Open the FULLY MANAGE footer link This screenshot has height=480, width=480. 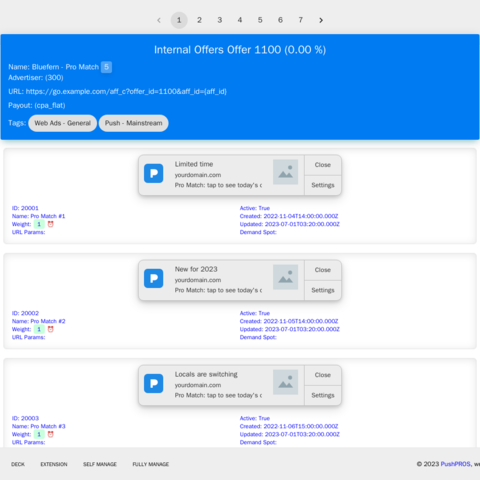[151, 464]
